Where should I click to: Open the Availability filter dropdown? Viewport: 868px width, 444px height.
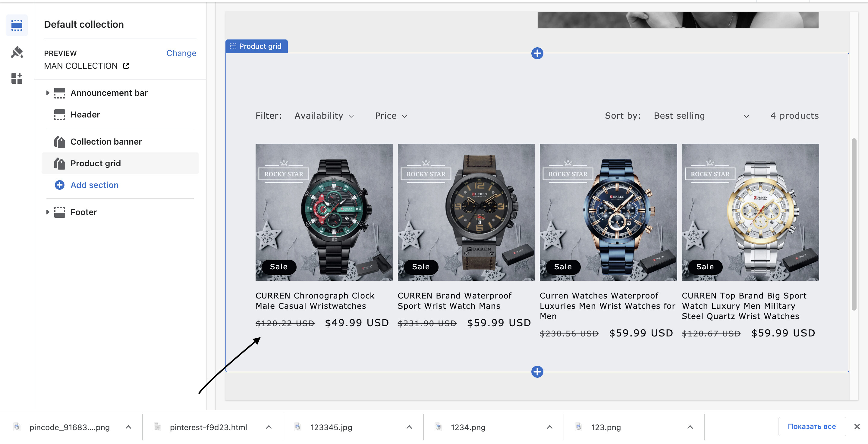click(x=324, y=116)
